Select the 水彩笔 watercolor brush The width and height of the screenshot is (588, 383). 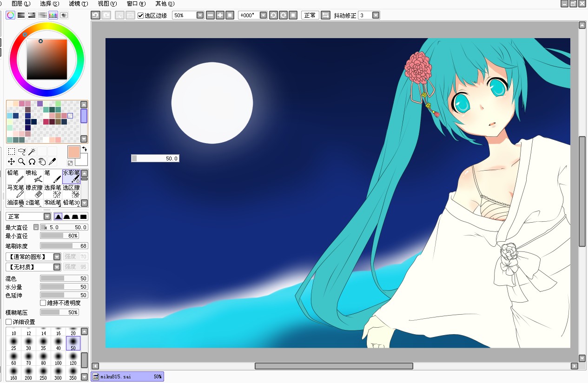(x=71, y=176)
